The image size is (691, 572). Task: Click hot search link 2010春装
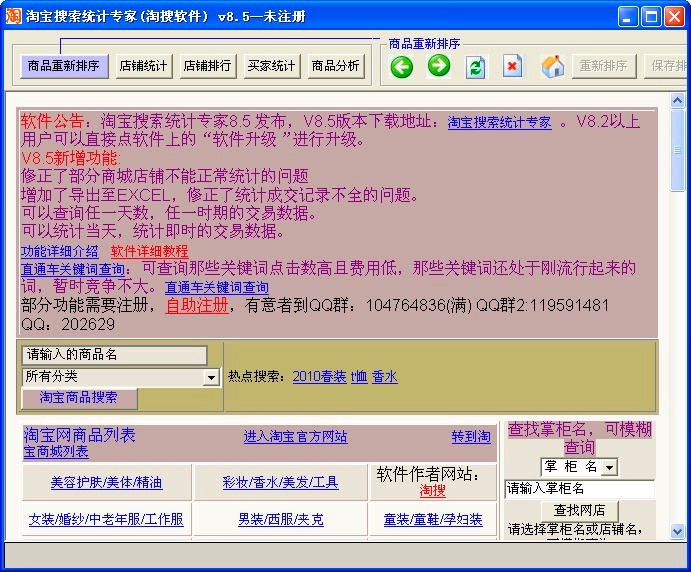(x=319, y=376)
